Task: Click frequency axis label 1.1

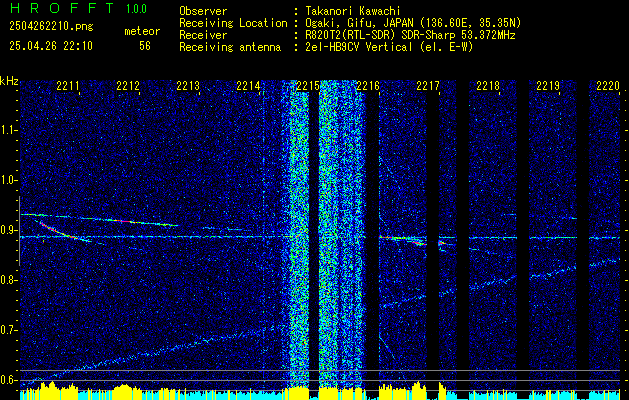Action: [7, 130]
